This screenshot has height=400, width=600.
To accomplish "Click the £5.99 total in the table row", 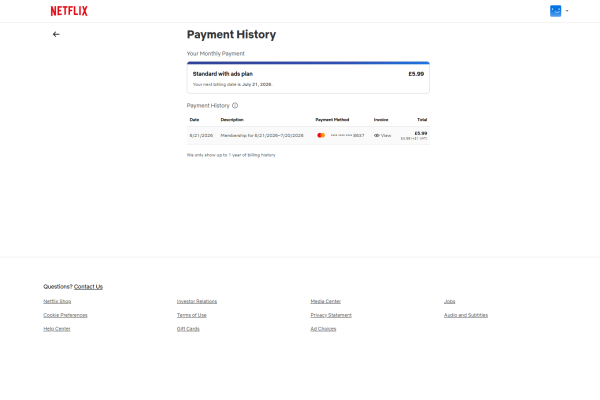I will pyautogui.click(x=421, y=133).
